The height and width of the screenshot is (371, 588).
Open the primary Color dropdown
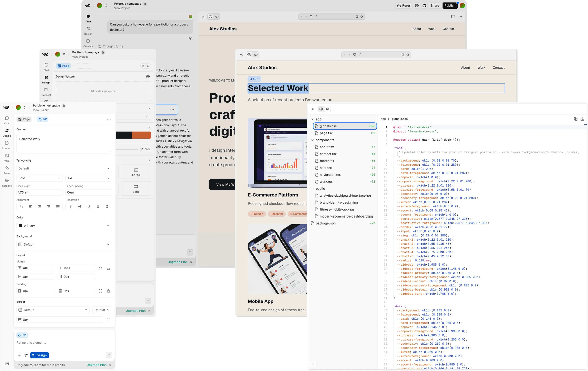(x=64, y=225)
